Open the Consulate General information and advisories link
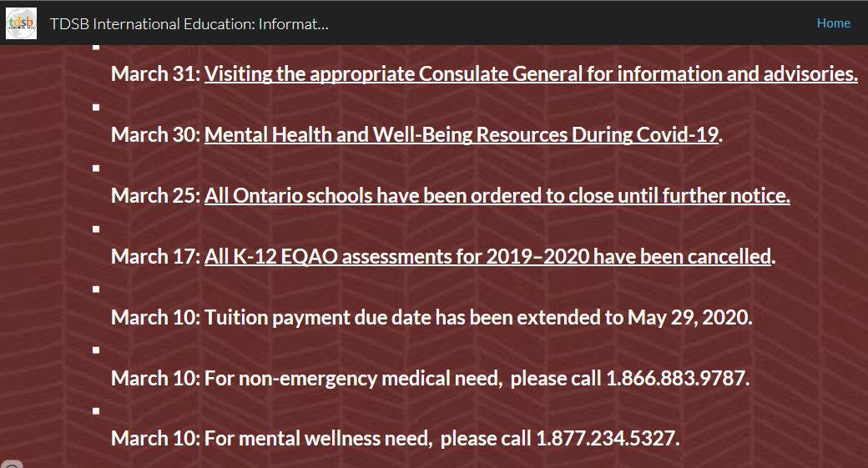This screenshot has height=468, width=868. [531, 74]
